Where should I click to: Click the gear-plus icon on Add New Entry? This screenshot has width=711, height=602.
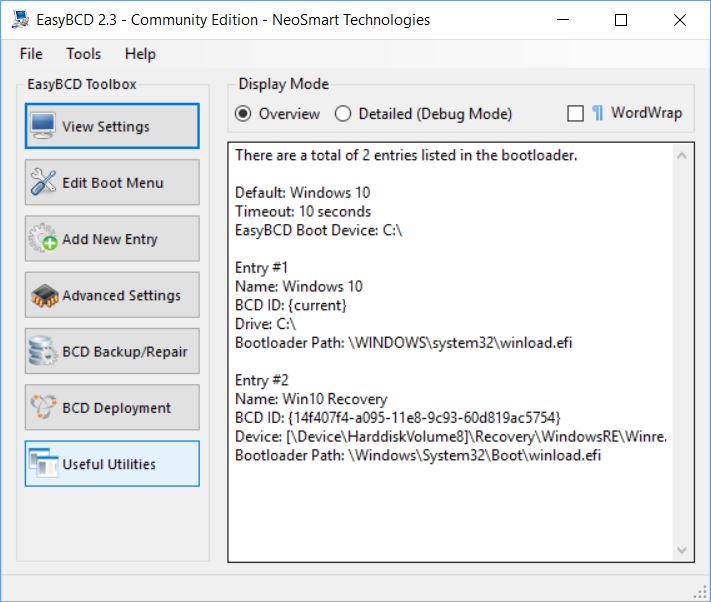pos(44,238)
